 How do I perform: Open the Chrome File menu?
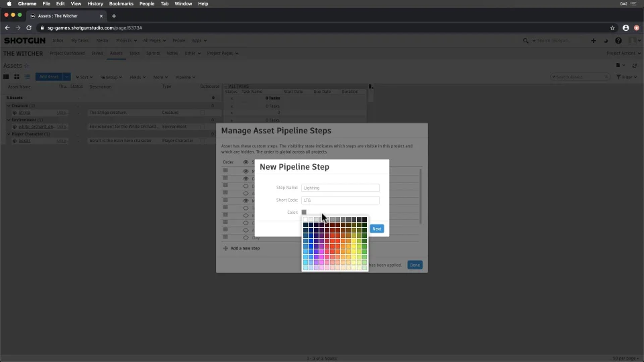(46, 4)
